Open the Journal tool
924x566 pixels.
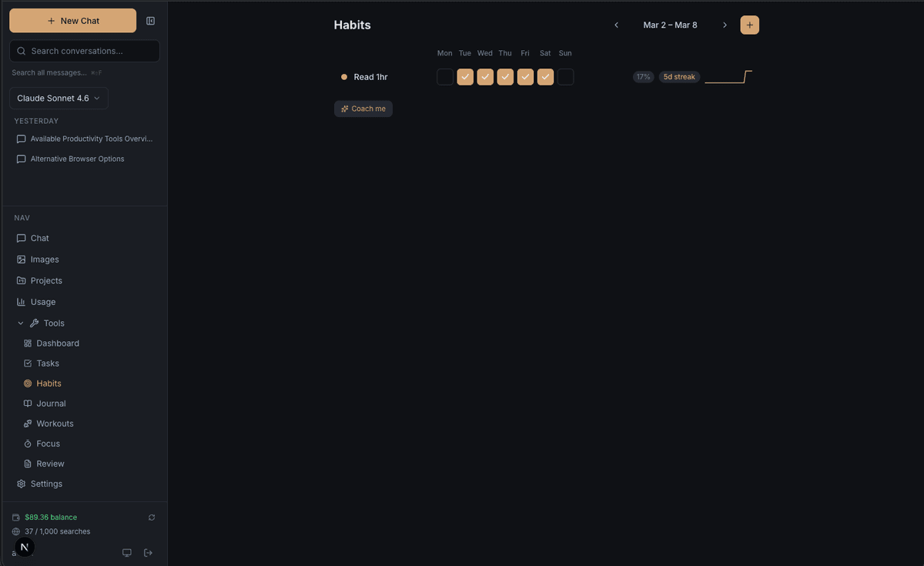pos(51,404)
